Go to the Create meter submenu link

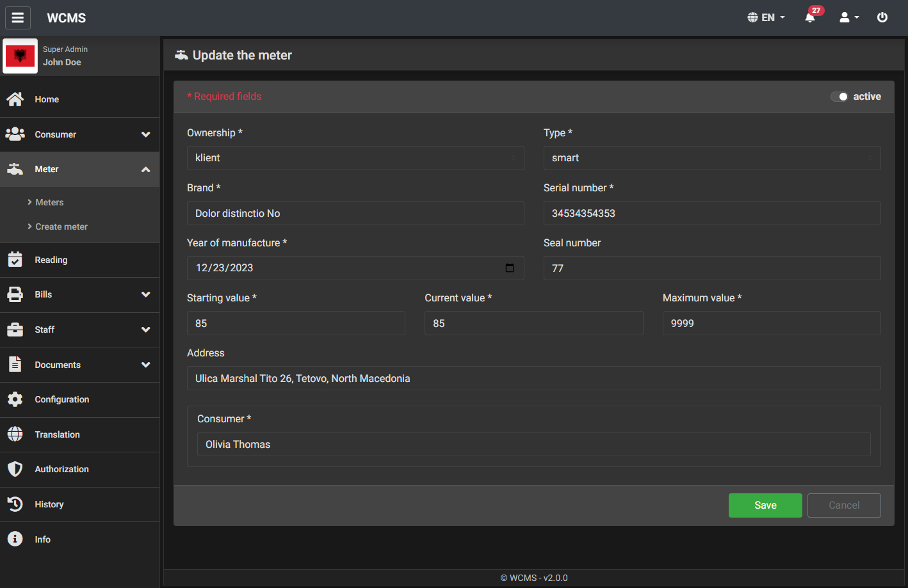[61, 226]
